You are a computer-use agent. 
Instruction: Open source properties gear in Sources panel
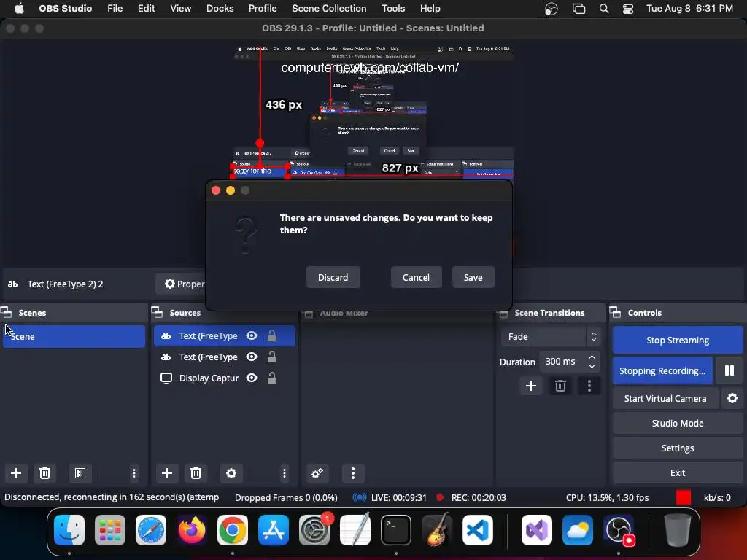point(231,472)
